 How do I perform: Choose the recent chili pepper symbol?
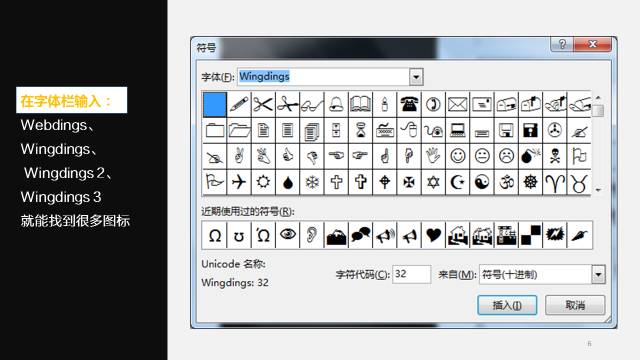579,235
